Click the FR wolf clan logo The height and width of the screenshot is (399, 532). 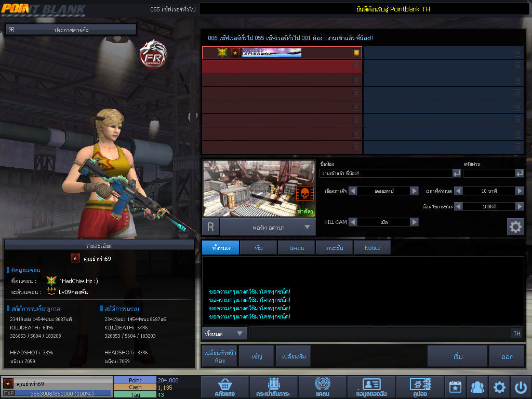[153, 54]
